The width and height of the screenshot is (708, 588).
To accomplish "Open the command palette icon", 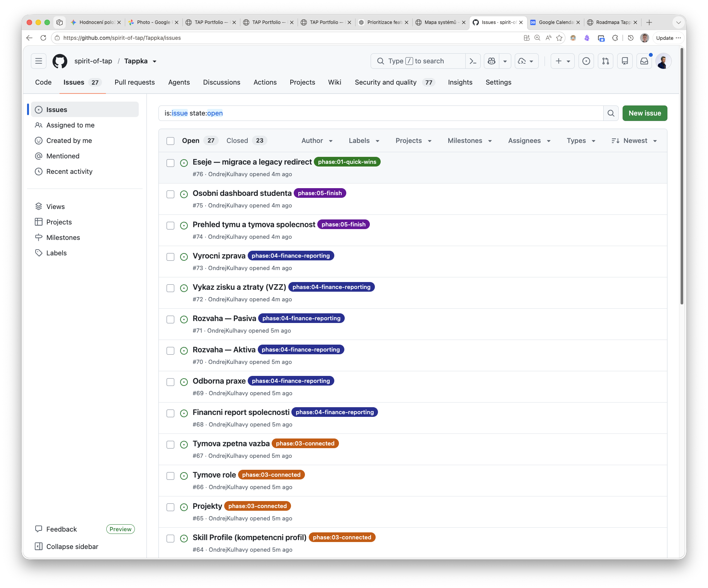I will 473,61.
